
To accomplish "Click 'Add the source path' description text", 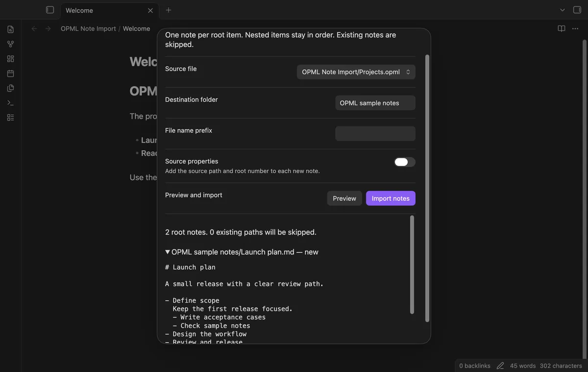I will click(x=242, y=171).
